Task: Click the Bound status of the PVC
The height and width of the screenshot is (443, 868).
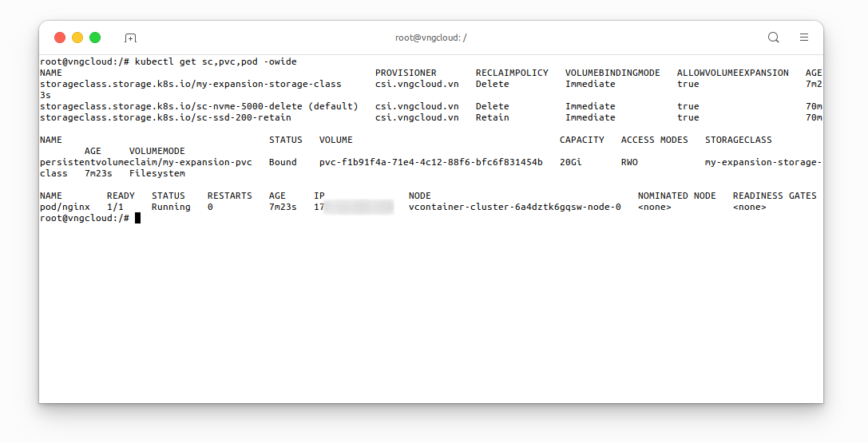Action: pos(283,162)
